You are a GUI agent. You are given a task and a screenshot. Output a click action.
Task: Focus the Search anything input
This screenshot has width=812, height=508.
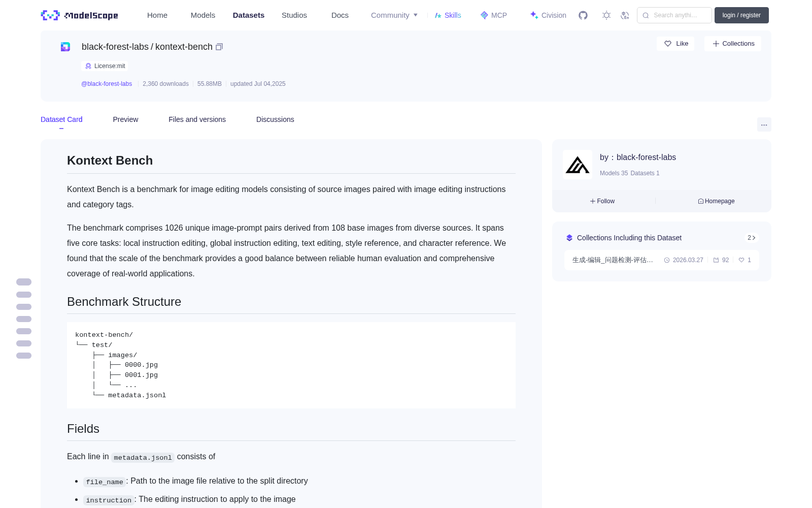(674, 15)
